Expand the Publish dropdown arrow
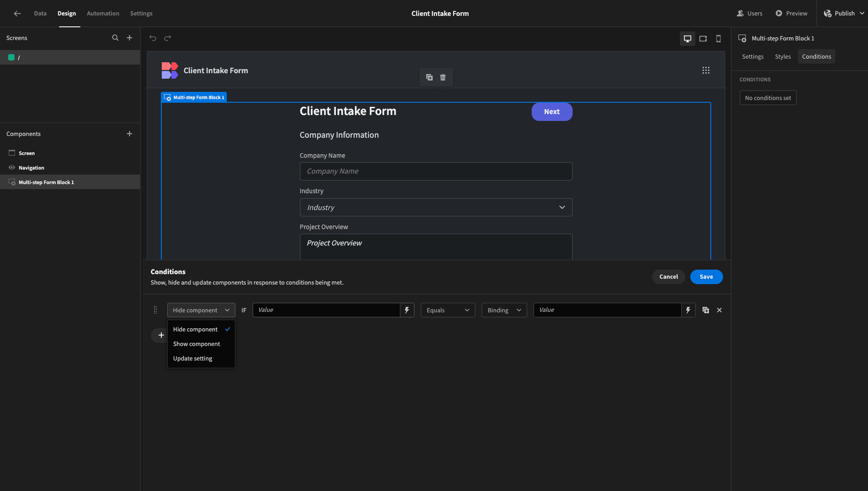The height and width of the screenshot is (491, 868). pyautogui.click(x=862, y=14)
